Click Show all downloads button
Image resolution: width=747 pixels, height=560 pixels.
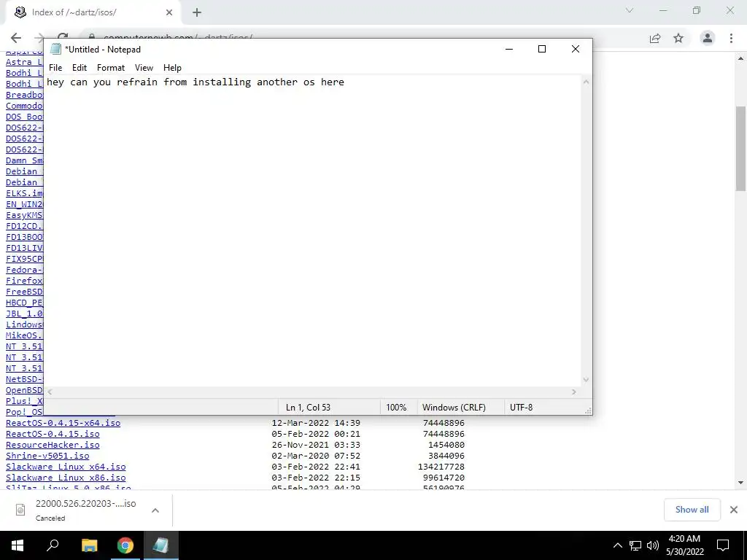(x=692, y=510)
